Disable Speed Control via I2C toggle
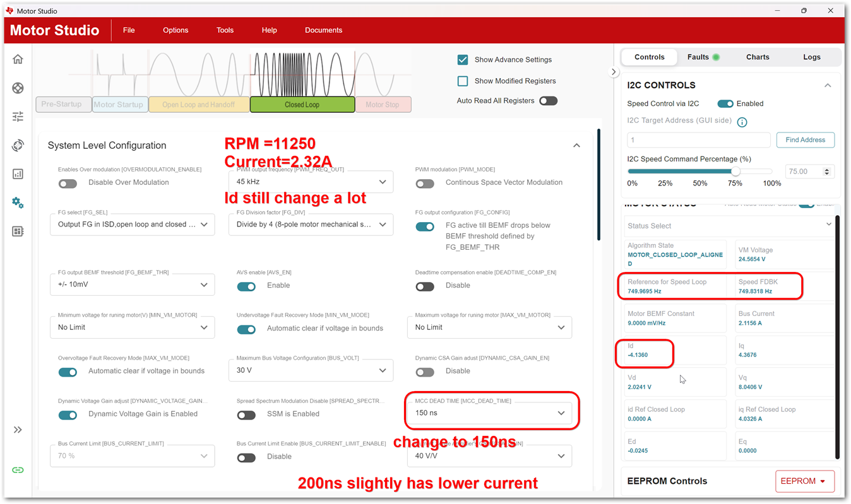This screenshot has height=504, width=851. point(725,103)
